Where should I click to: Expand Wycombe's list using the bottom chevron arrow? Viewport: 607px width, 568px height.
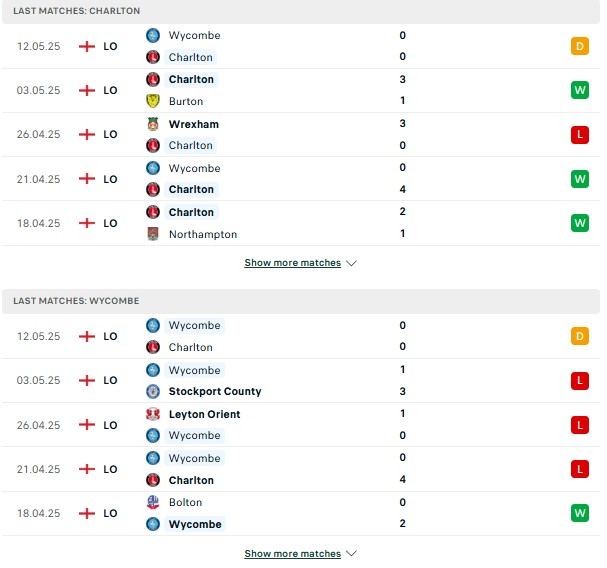[x=351, y=553]
